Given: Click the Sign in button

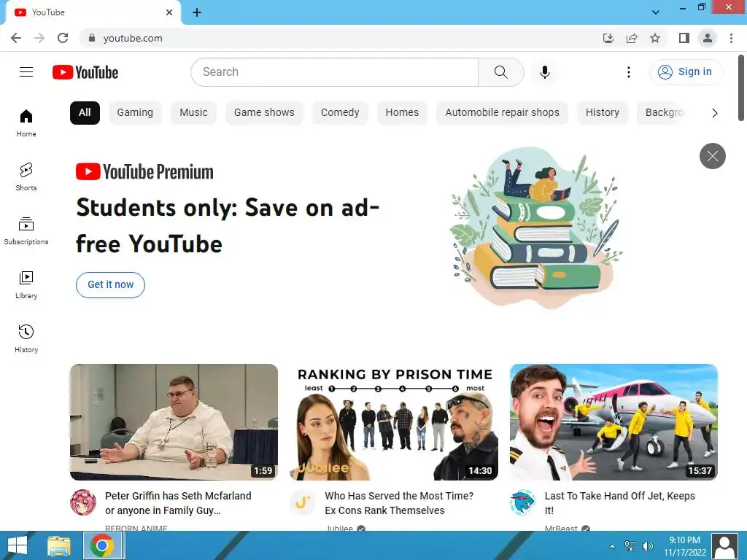Looking at the screenshot, I should 686,72.
